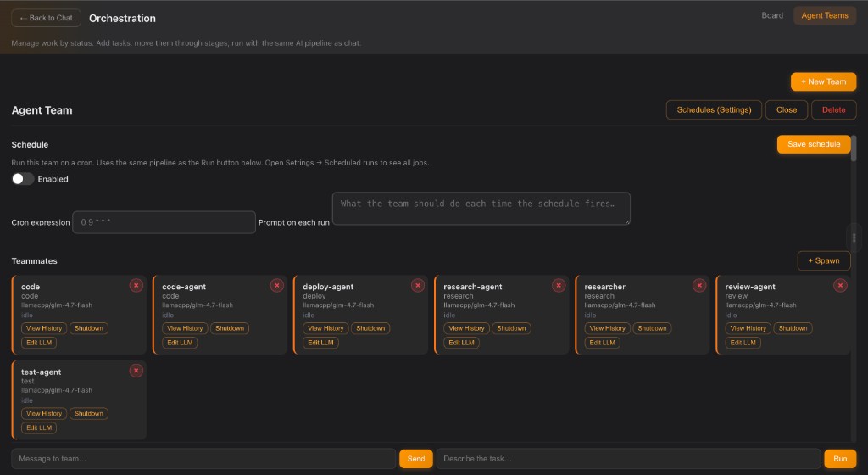Delete the agent team

coord(834,109)
